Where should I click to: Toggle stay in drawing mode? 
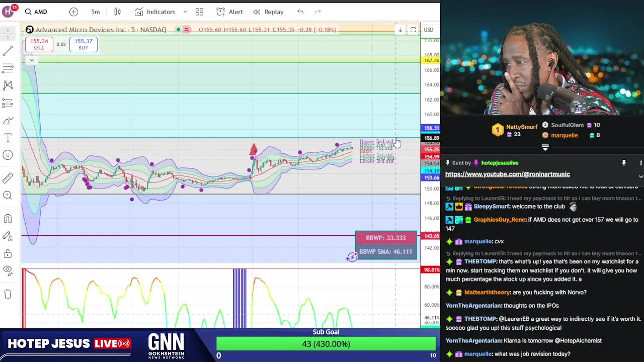click(8, 236)
